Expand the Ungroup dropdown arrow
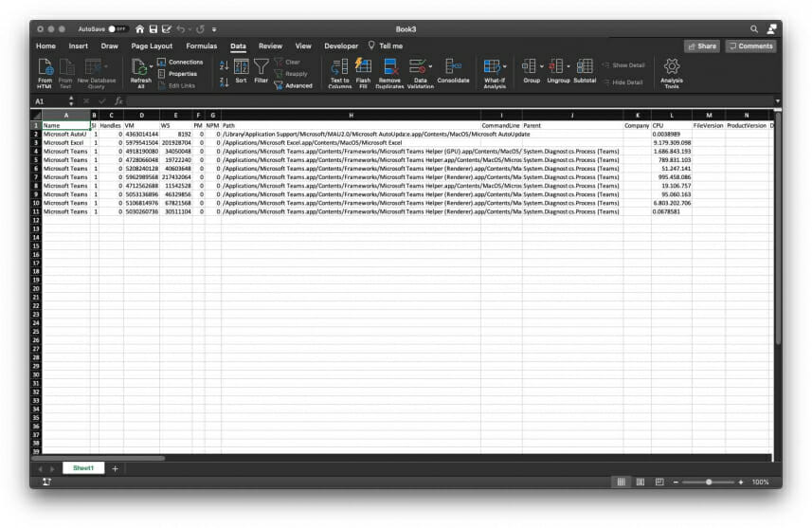 tap(568, 66)
